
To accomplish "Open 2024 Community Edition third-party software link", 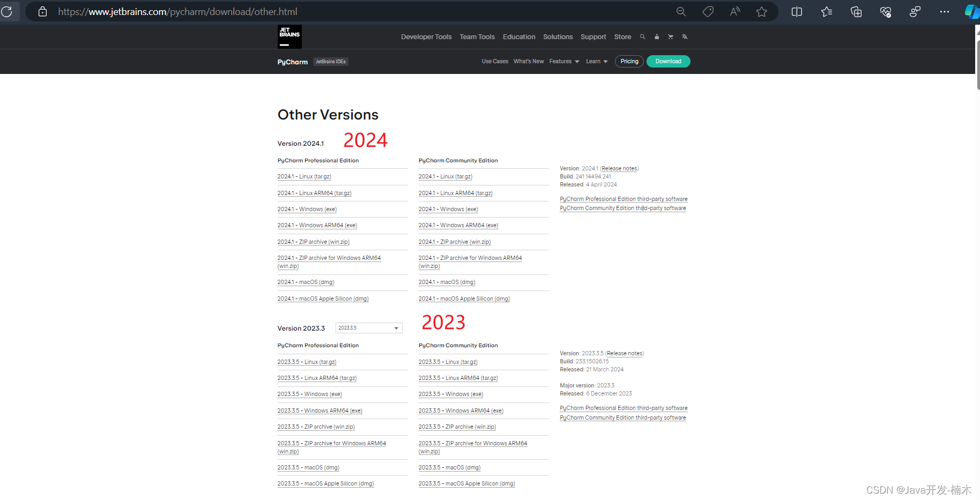I will click(623, 208).
